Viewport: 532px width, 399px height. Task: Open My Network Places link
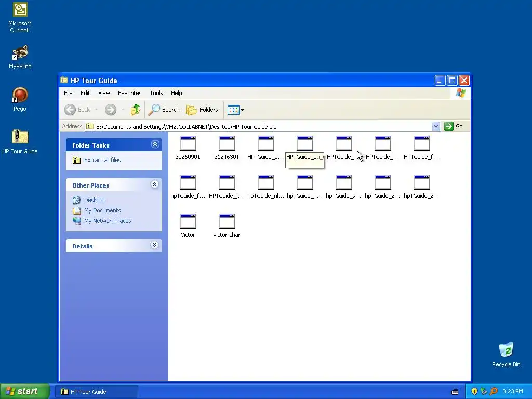click(x=108, y=221)
